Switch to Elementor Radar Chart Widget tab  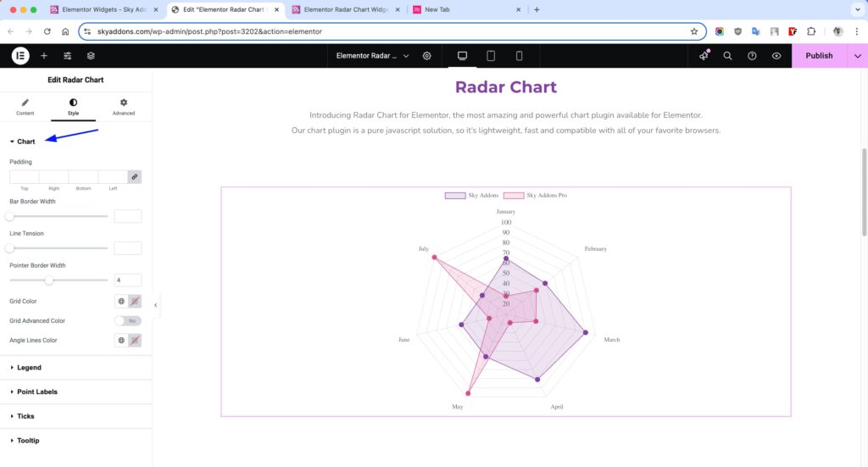(346, 9)
